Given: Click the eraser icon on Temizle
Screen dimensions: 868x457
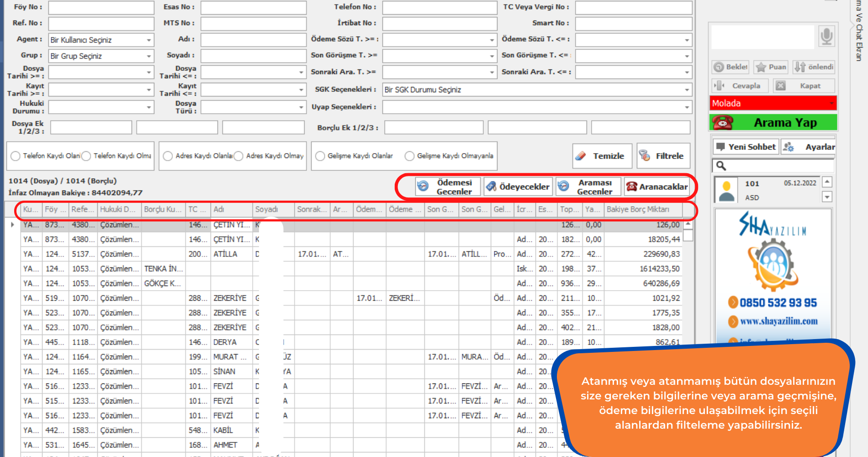Looking at the screenshot, I should coord(581,156).
